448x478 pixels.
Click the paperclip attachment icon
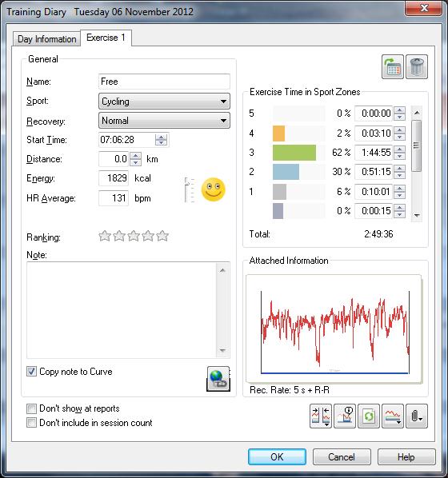pos(417,416)
